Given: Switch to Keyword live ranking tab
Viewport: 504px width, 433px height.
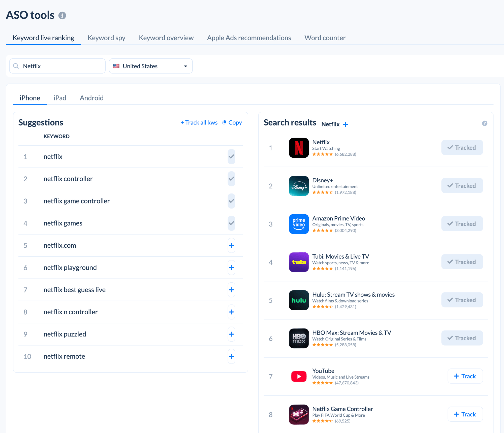Looking at the screenshot, I should 43,38.
